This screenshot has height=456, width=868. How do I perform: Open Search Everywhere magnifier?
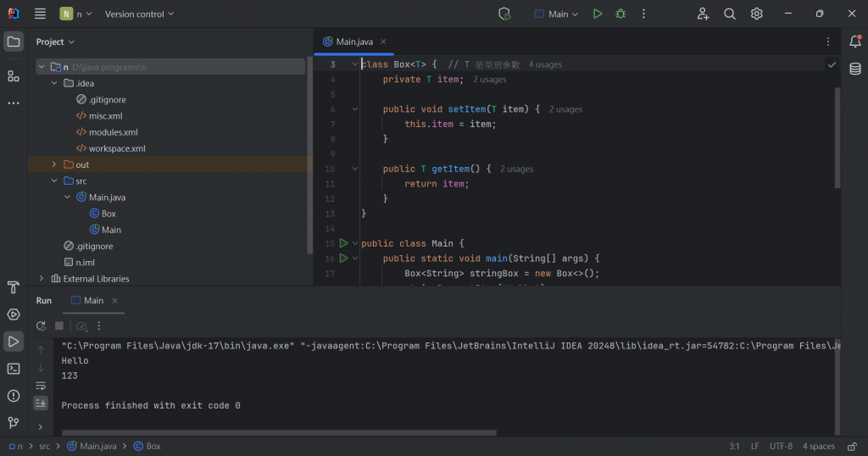tap(730, 14)
